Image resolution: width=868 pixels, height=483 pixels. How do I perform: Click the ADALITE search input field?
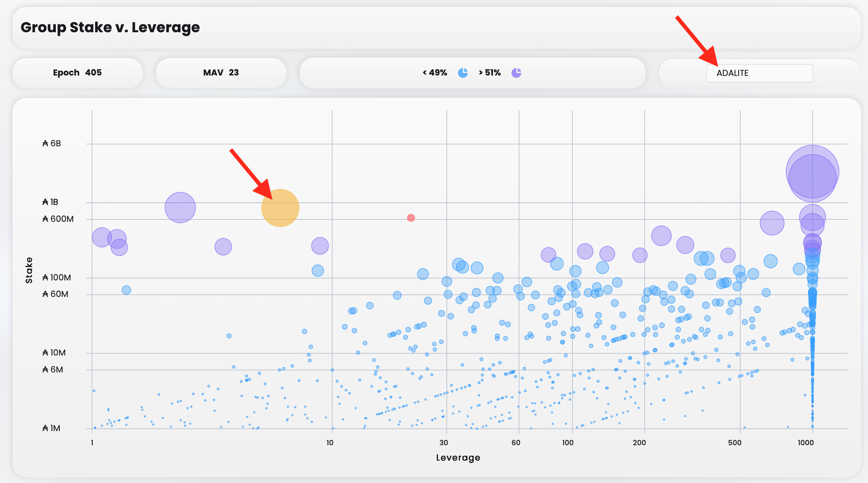(x=759, y=73)
